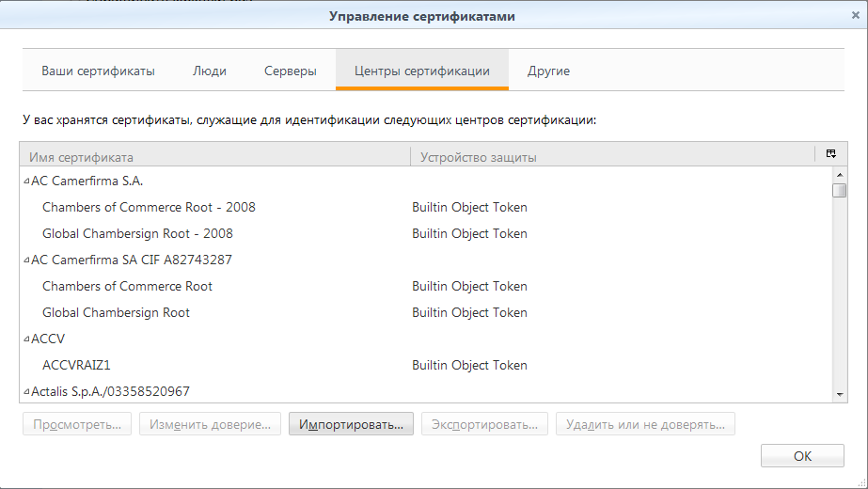Sort by Имя сертификата column header
The width and height of the screenshot is (868, 489).
click(x=214, y=157)
